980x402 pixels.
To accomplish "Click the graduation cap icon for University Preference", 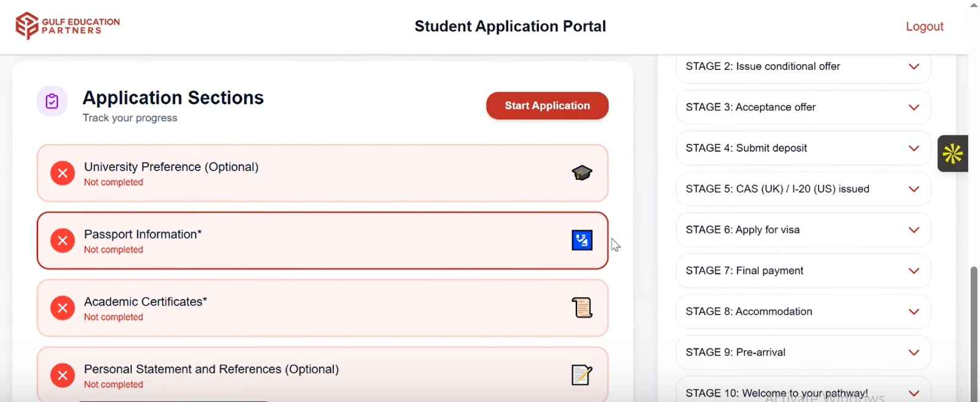I will (581, 173).
